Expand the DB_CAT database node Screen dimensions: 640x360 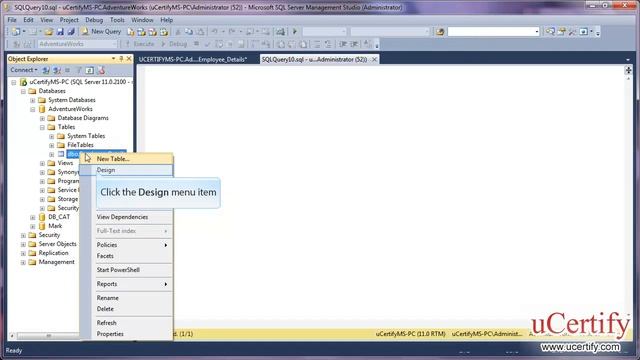(33, 217)
